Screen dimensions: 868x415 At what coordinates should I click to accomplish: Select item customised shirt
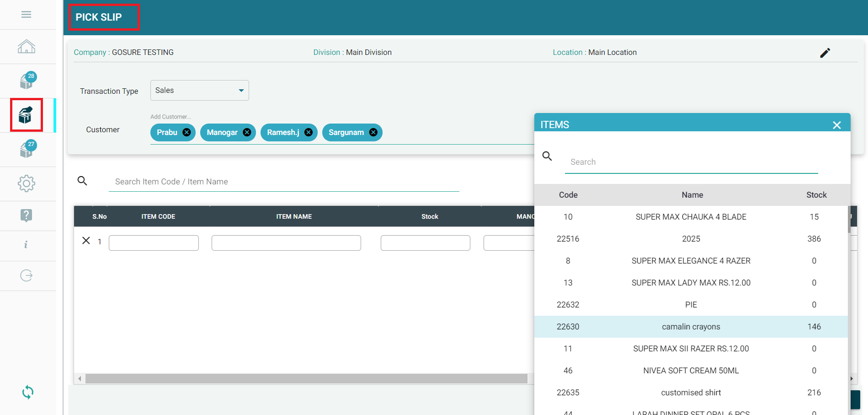coord(691,393)
